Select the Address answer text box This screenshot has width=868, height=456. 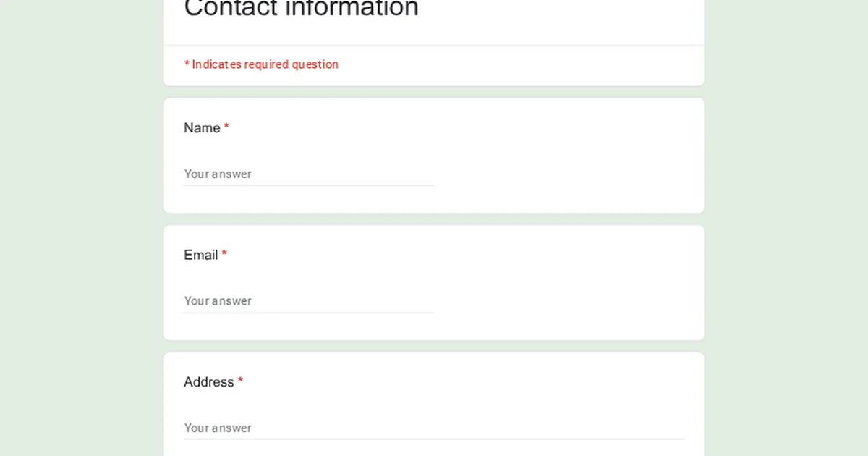tap(434, 428)
